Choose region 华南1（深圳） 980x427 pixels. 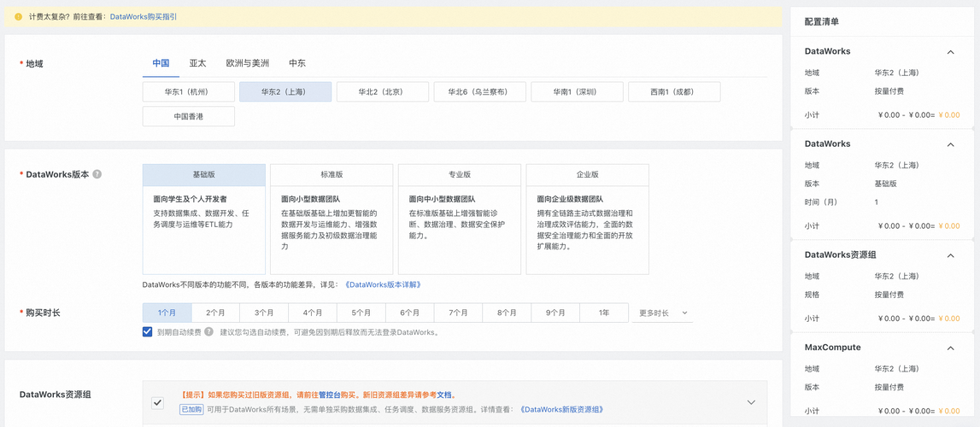point(578,91)
